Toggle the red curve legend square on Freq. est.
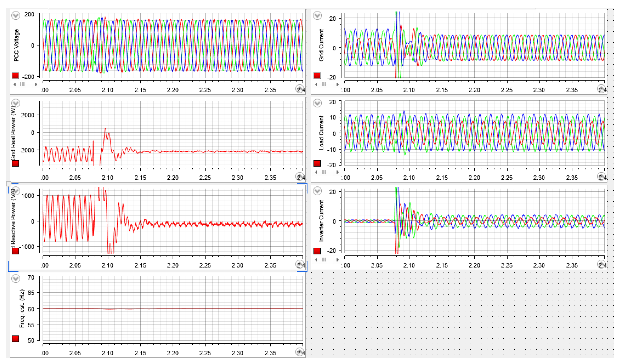The height and width of the screenshot is (364, 620). coord(15,339)
